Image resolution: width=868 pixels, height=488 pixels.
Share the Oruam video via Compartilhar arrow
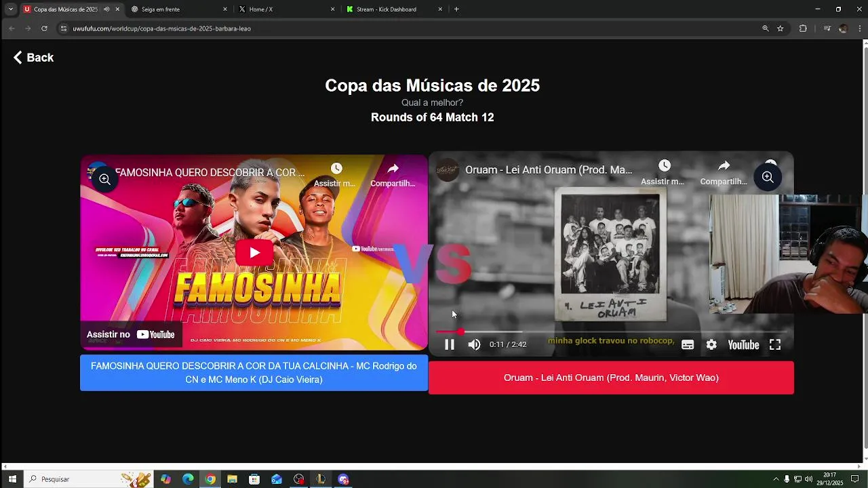pos(724,172)
